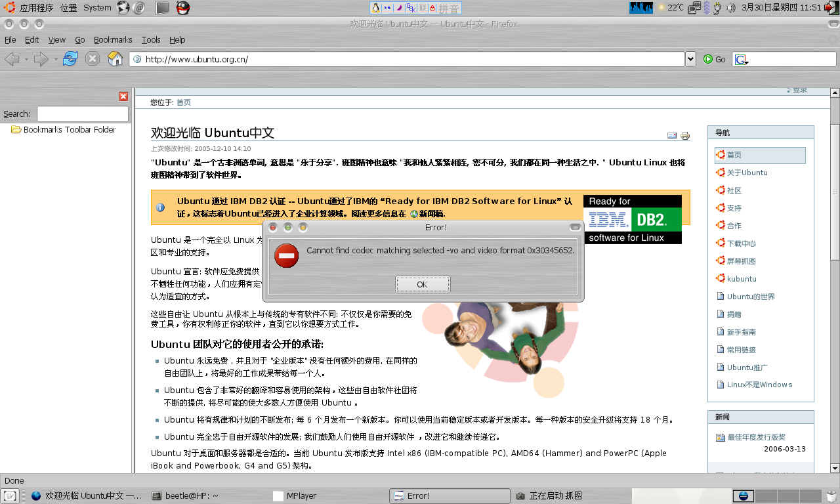Screen dimensions: 840x504
Task: Click the 首页 breadcrumb link
Action: (184, 102)
